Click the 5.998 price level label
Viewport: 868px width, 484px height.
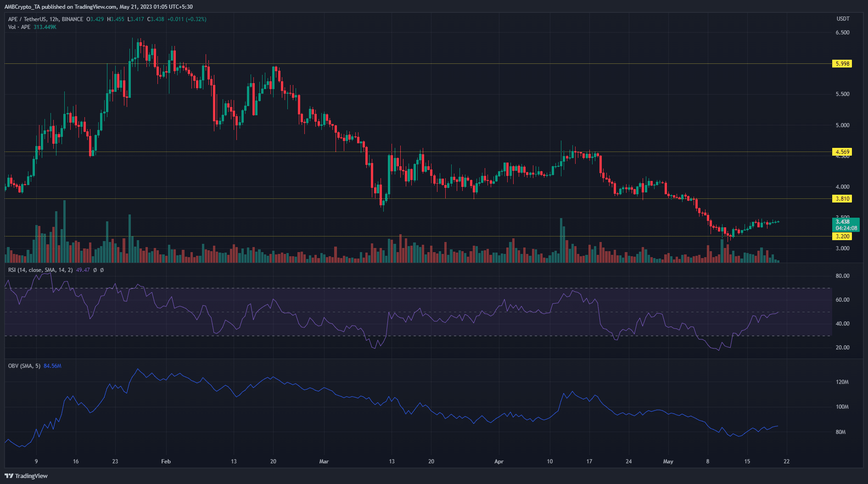[x=842, y=64]
